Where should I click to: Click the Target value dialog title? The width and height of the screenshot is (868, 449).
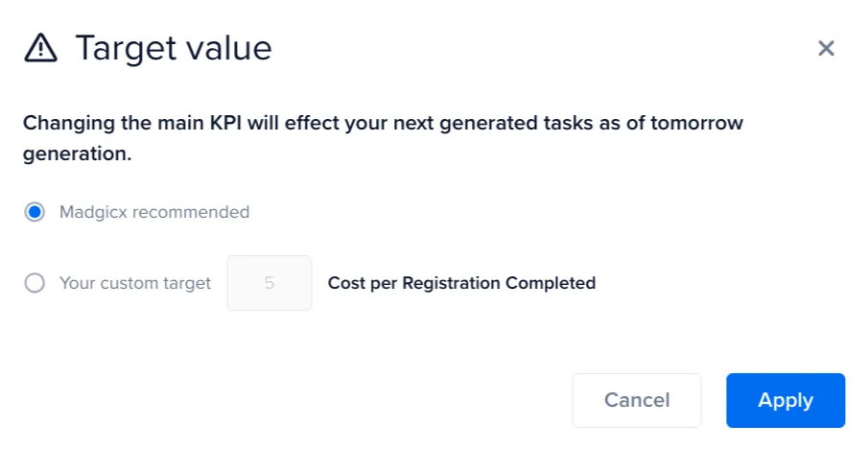[174, 48]
